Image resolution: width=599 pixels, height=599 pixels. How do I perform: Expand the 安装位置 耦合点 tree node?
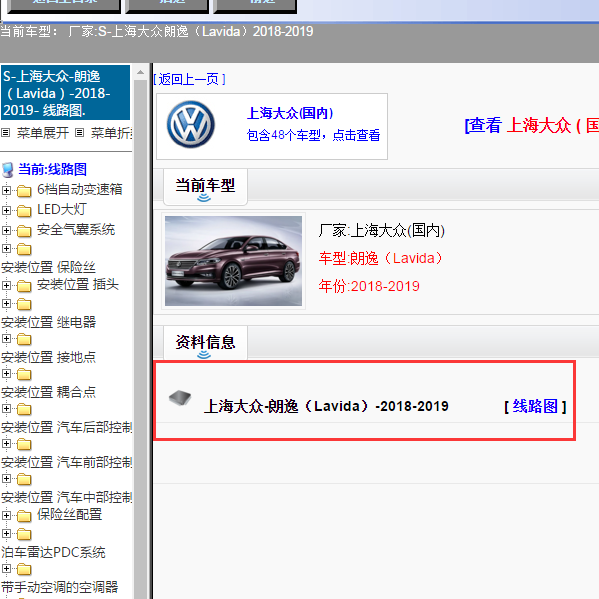6,373
